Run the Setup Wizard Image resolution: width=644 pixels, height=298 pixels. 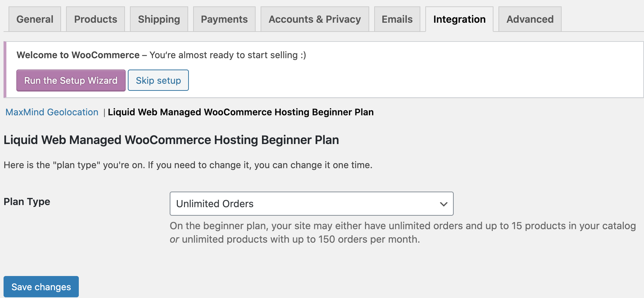pyautogui.click(x=71, y=81)
